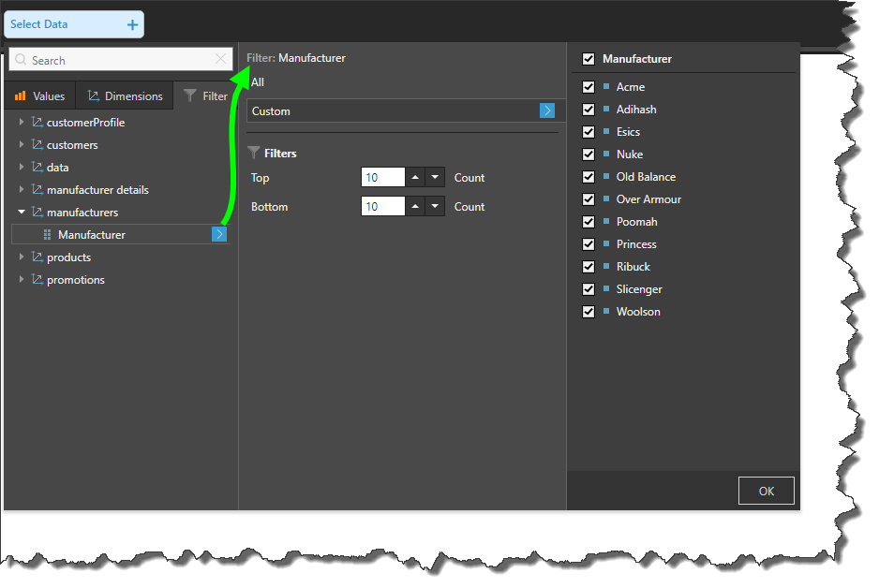Select the All filter option
The width and height of the screenshot is (879, 588).
pyautogui.click(x=258, y=82)
